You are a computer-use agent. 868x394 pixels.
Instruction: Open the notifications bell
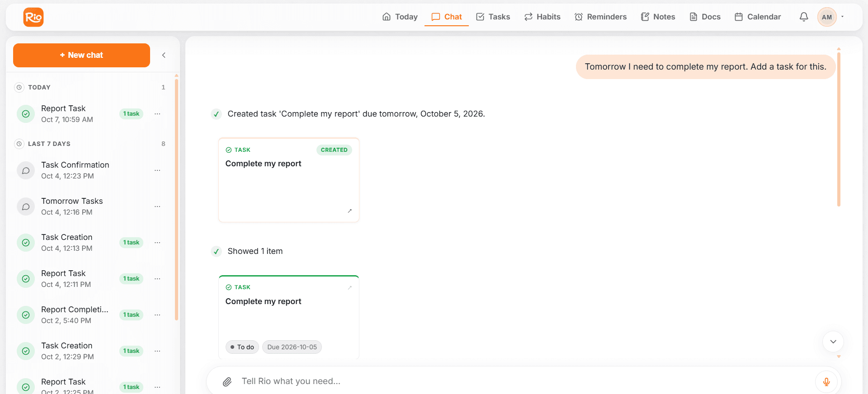point(804,17)
